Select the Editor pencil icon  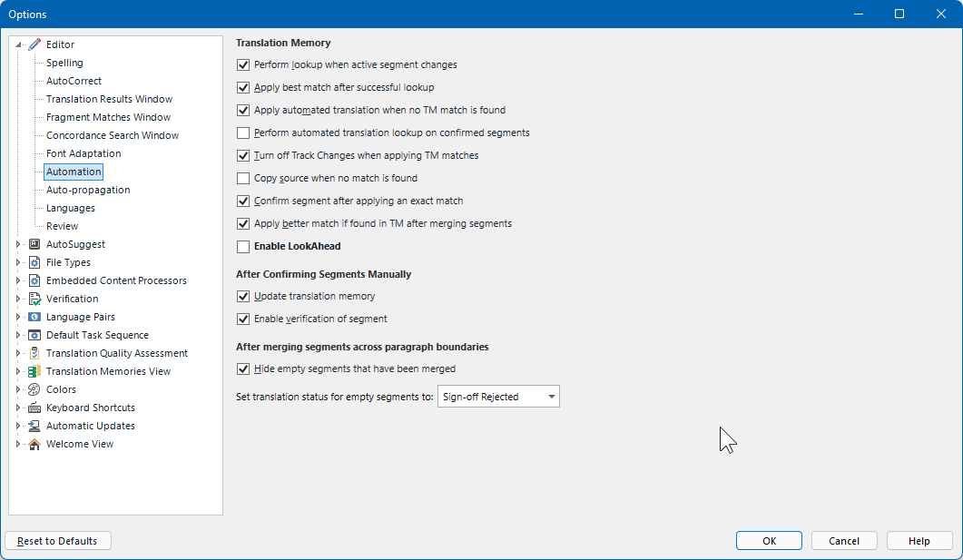[36, 44]
